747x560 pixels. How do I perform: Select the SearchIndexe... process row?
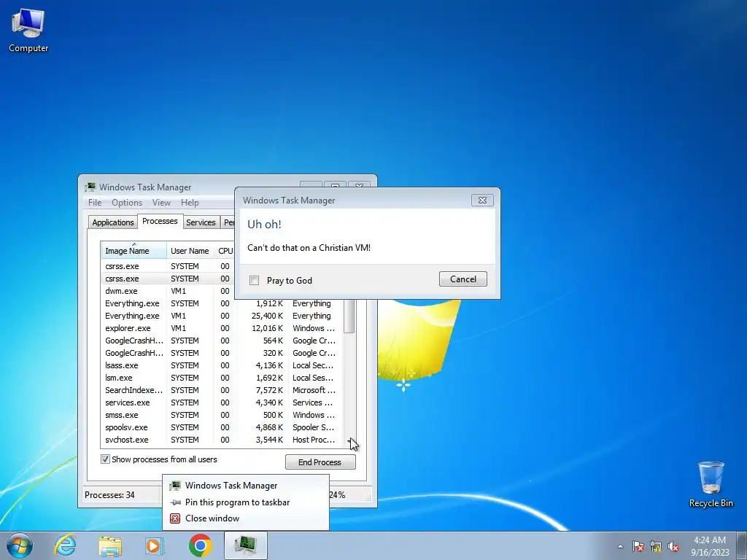point(222,390)
